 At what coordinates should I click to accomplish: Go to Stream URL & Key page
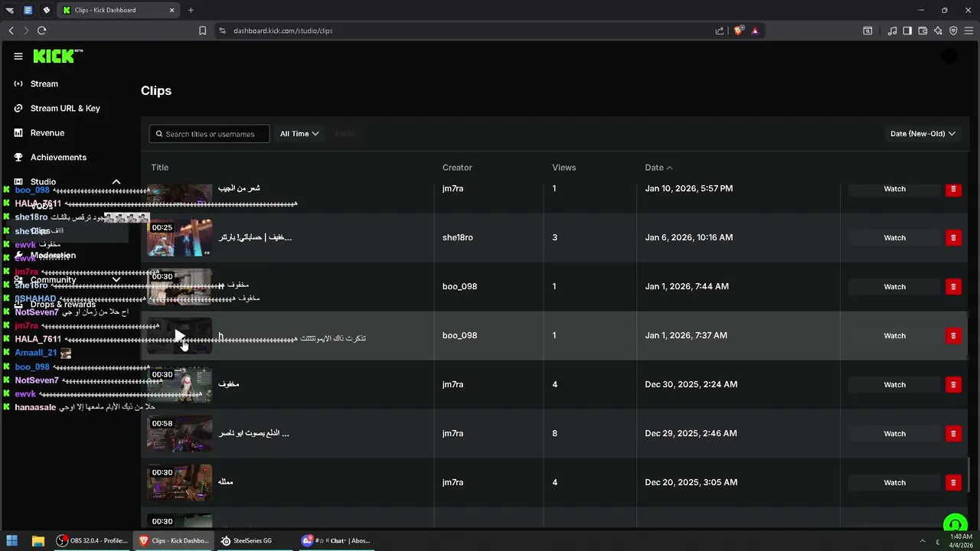click(x=65, y=109)
